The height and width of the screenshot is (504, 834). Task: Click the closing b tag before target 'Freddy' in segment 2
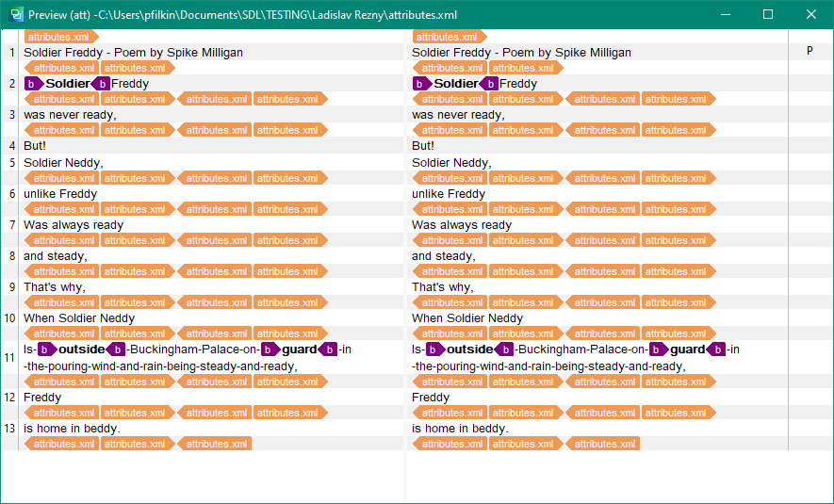pos(489,84)
